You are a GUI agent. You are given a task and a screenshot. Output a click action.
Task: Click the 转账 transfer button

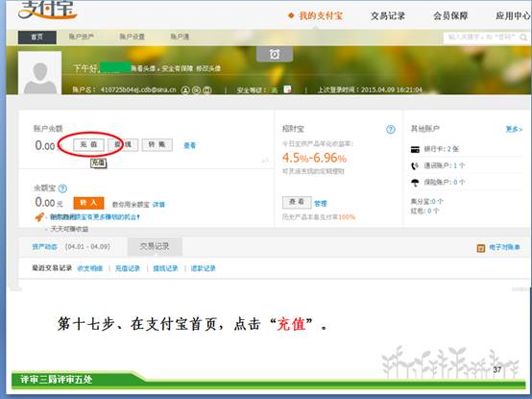[157, 145]
